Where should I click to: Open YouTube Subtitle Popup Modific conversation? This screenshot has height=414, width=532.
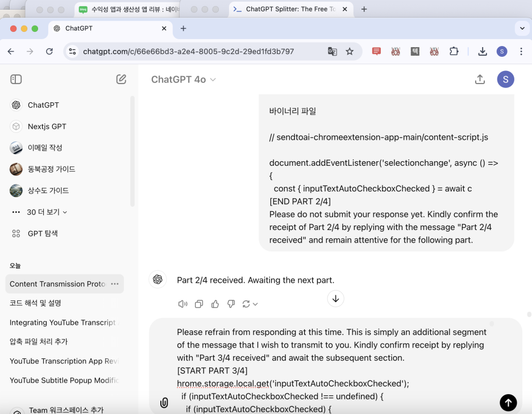click(64, 380)
